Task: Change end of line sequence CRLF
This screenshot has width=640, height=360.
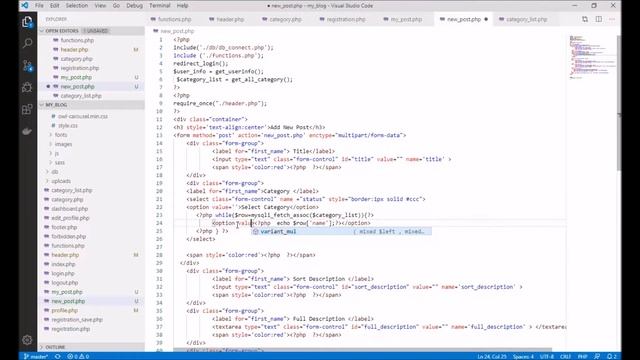Action: 565,356
